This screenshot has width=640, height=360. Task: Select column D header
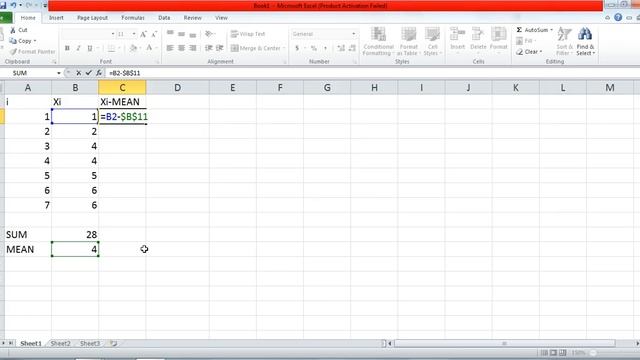tap(178, 88)
